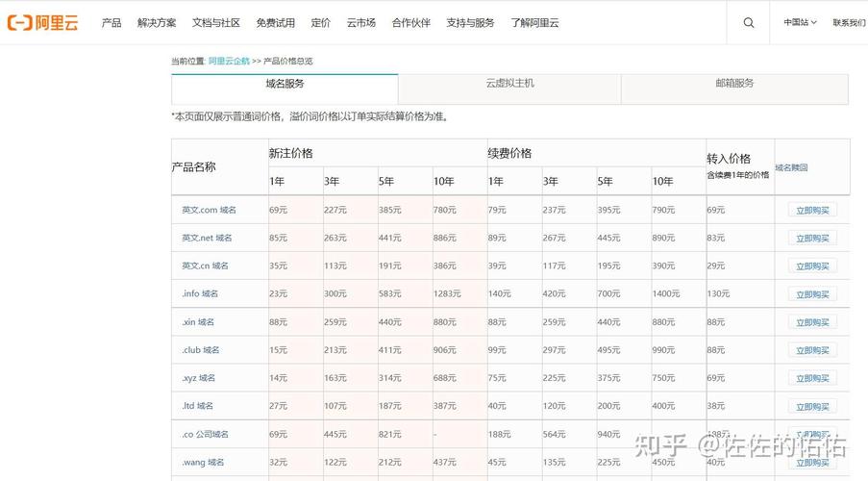Click 立即购买 for 英文.net 域名

812,239
